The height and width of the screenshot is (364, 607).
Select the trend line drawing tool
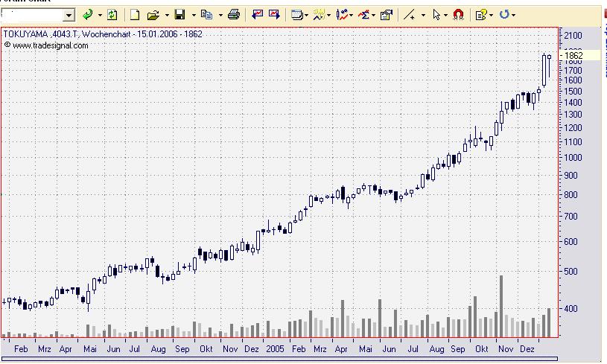[409, 15]
